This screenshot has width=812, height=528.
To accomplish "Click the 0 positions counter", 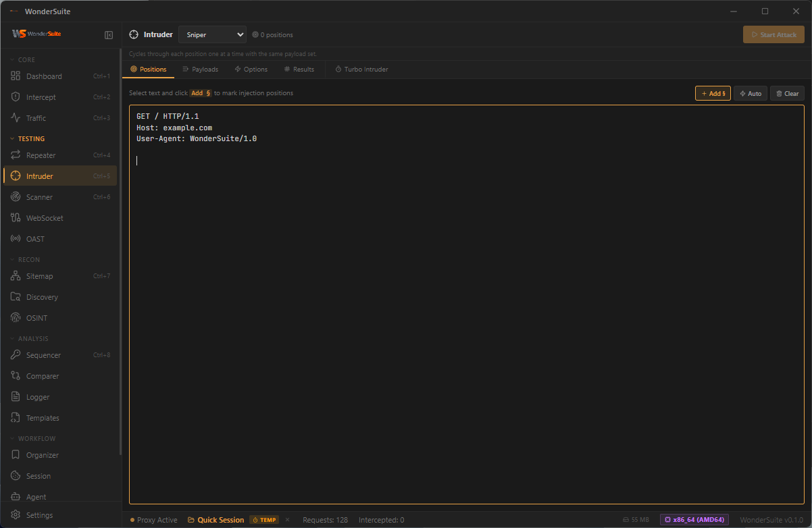I will (x=272, y=34).
